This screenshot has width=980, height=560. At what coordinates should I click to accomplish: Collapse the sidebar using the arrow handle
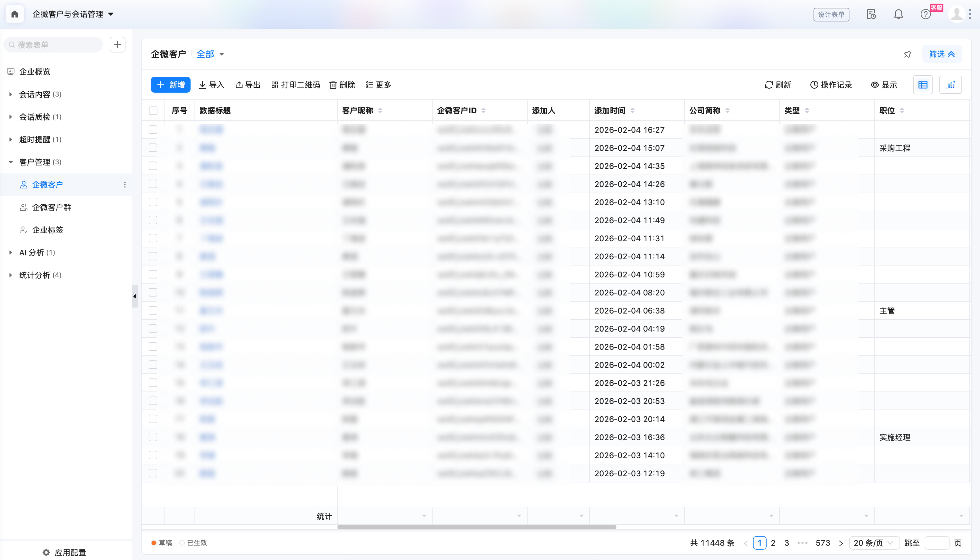tap(134, 296)
